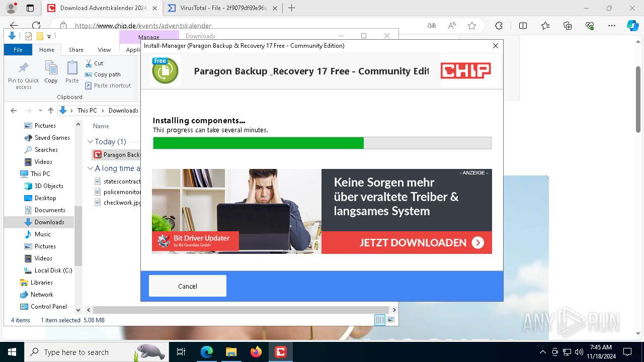Select Pictures under quick access tree
644x362 pixels.
pyautogui.click(x=45, y=126)
